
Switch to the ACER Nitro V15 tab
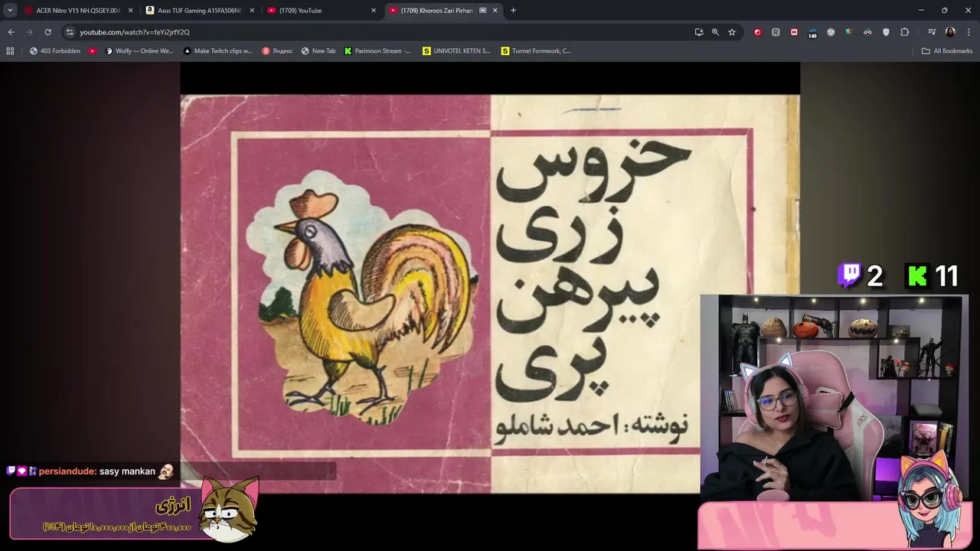(77, 10)
